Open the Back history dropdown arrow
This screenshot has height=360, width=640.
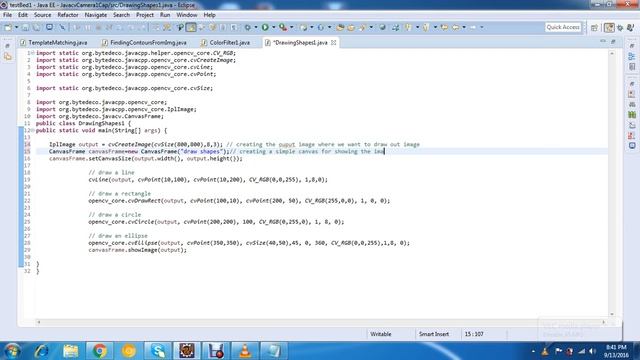[x=464, y=27]
